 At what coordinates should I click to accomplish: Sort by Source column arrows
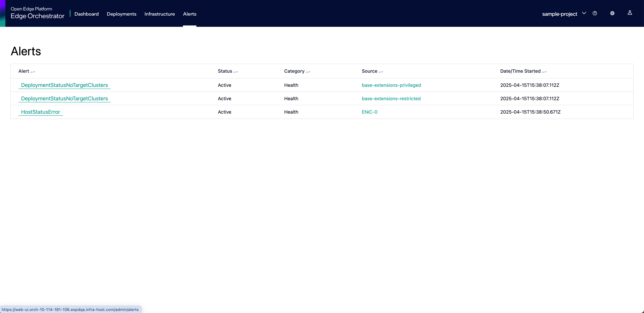[381, 72]
